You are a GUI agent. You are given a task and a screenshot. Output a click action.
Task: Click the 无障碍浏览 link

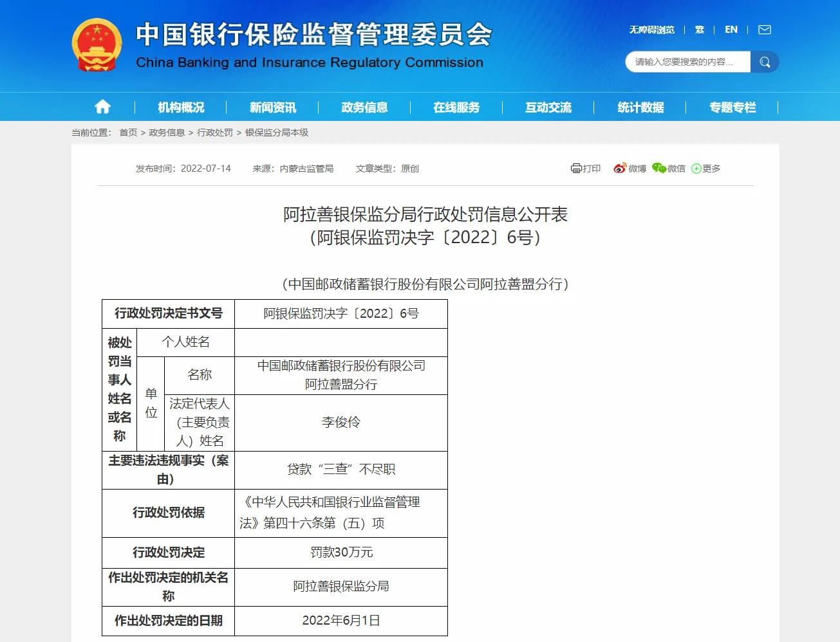point(651,30)
